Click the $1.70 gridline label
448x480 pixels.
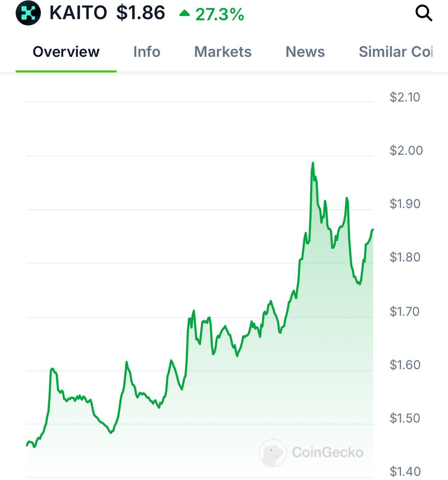405,311
